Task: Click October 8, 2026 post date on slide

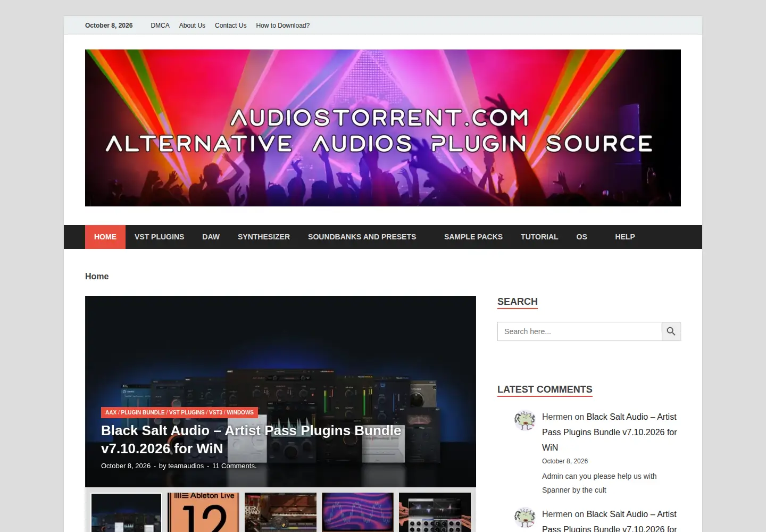Action: click(126, 466)
